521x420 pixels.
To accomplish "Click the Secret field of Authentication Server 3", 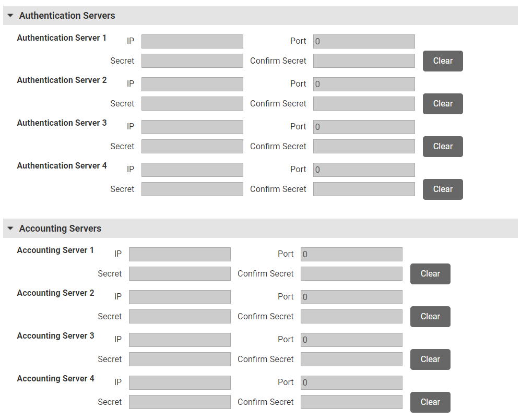I will [x=192, y=147].
